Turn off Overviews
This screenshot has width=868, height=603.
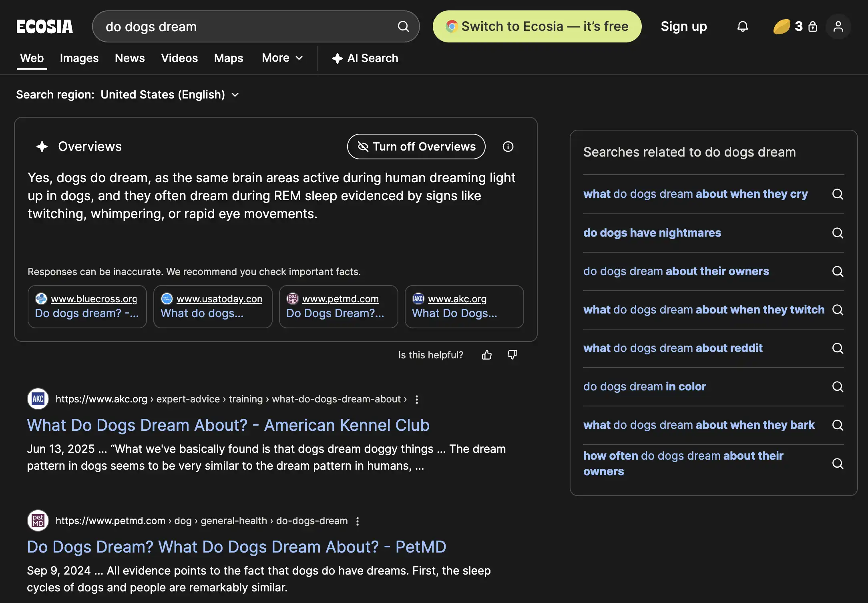coord(416,147)
